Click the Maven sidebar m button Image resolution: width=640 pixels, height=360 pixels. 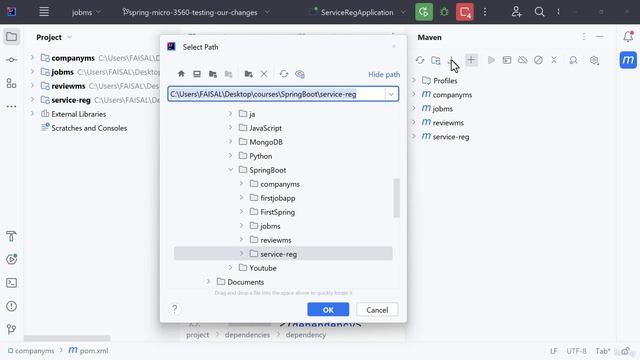pyautogui.click(x=628, y=60)
